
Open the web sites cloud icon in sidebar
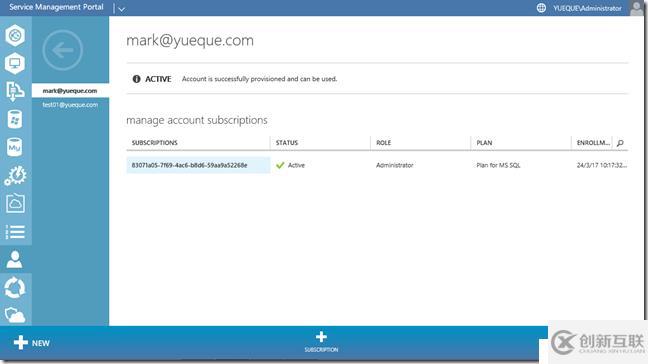point(15,36)
